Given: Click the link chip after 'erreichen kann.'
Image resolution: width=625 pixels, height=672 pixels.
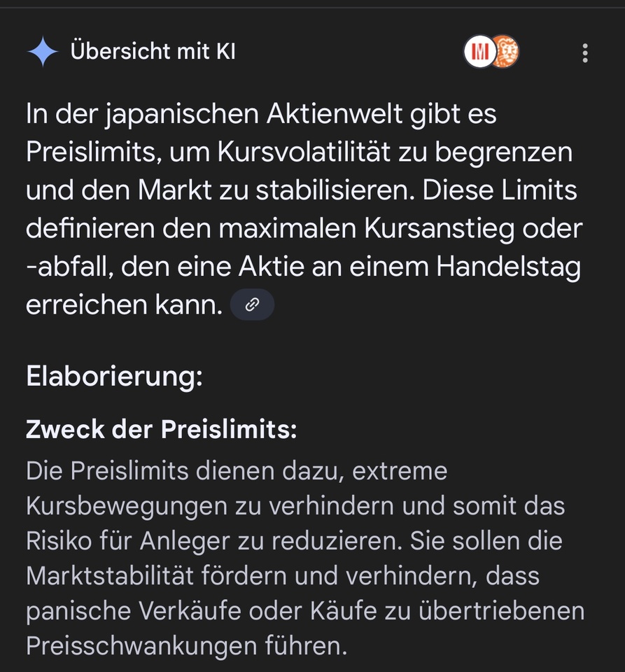Looking at the screenshot, I should pyautogui.click(x=253, y=304).
